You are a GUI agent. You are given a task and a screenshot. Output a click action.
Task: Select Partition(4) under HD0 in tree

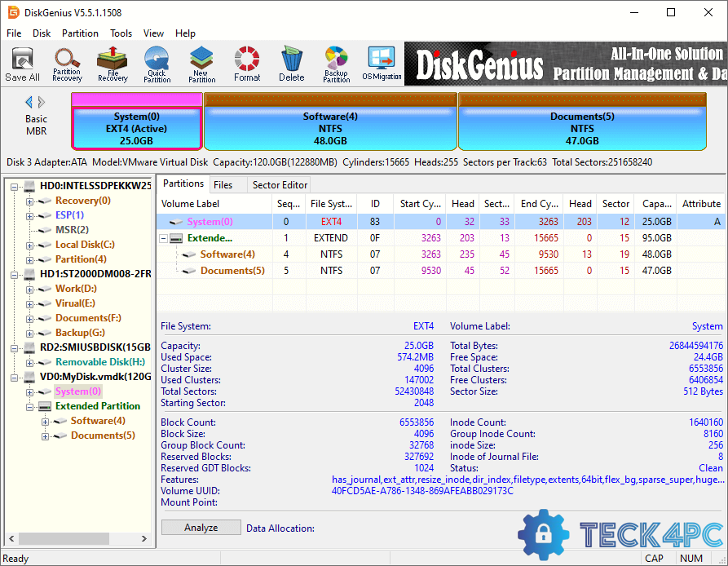(81, 259)
